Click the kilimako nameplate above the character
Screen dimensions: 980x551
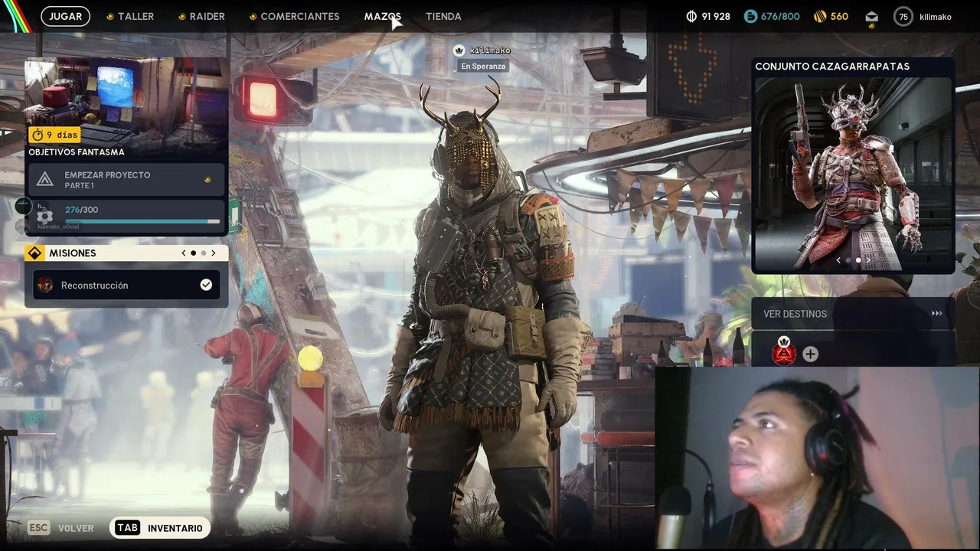tap(490, 51)
